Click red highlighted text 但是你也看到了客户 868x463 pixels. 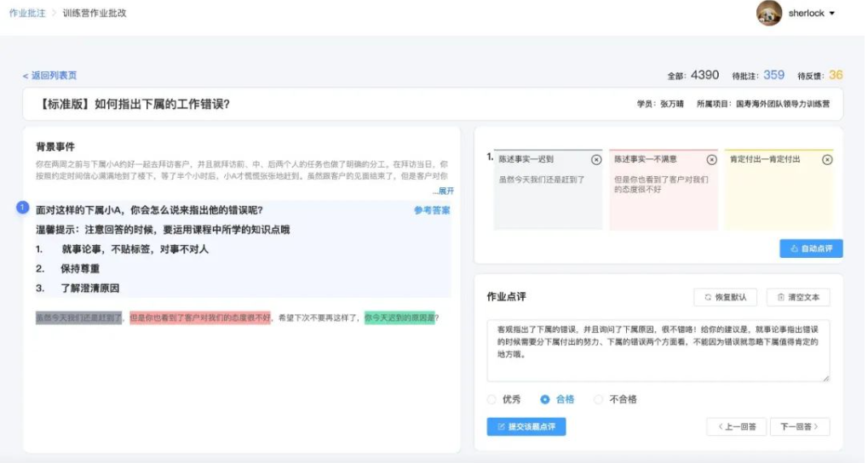coord(201,318)
